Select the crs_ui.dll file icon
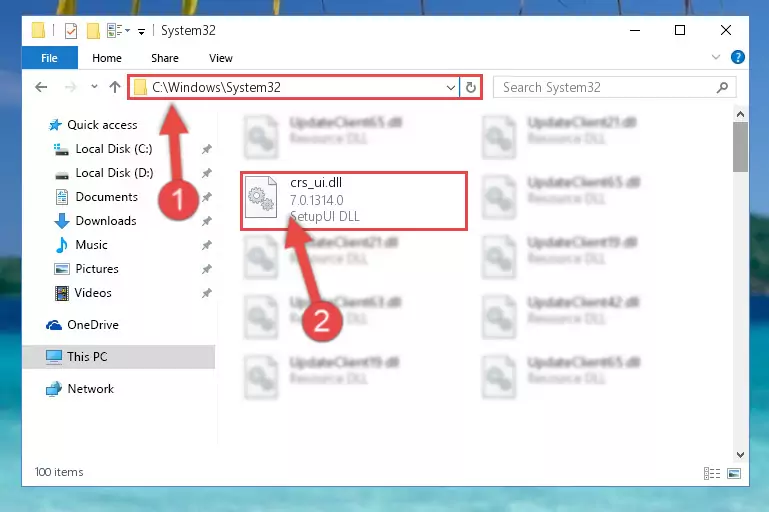Image resolution: width=769 pixels, height=512 pixels. click(x=260, y=197)
